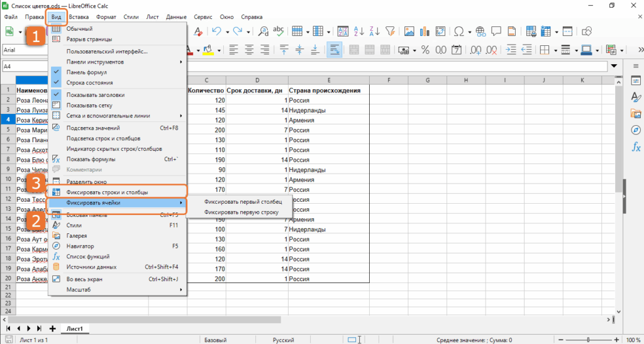Open Find and Replace magnifier icon
The image size is (644, 344).
point(263,31)
